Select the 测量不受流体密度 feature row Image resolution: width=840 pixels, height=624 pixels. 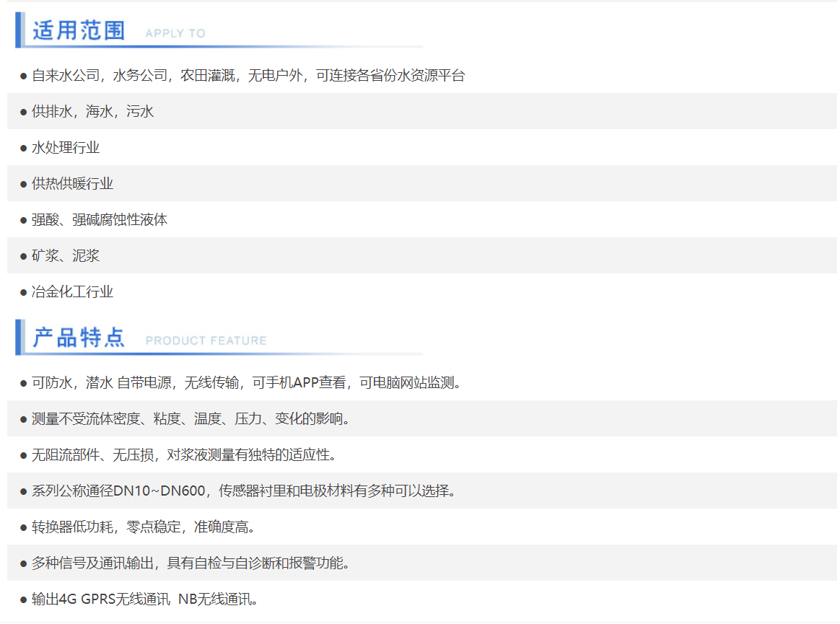coord(191,419)
